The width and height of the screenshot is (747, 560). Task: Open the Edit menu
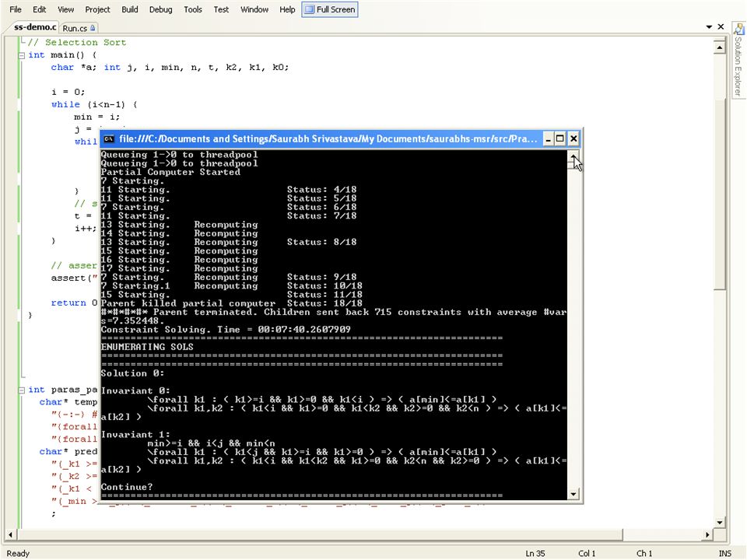39,9
